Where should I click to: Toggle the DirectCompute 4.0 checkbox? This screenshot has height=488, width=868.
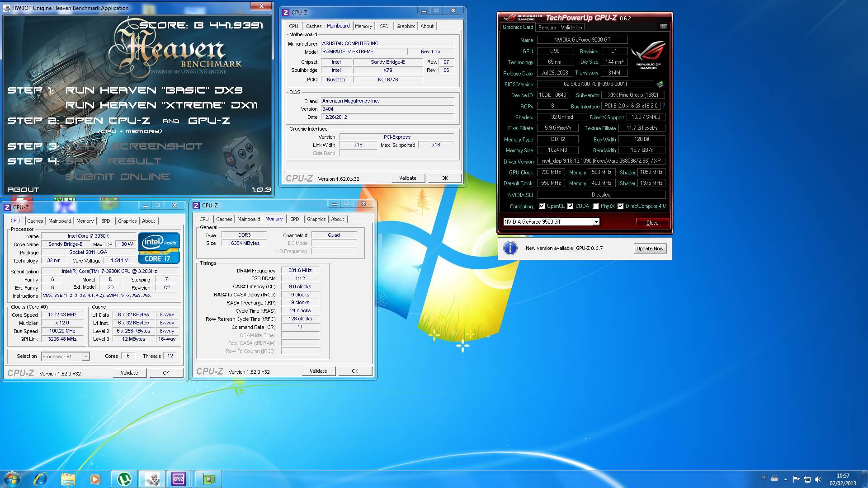tap(621, 206)
